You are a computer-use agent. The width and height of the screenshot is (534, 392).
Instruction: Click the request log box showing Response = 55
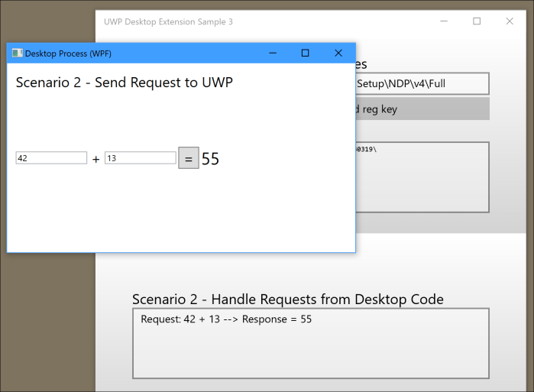(x=310, y=343)
